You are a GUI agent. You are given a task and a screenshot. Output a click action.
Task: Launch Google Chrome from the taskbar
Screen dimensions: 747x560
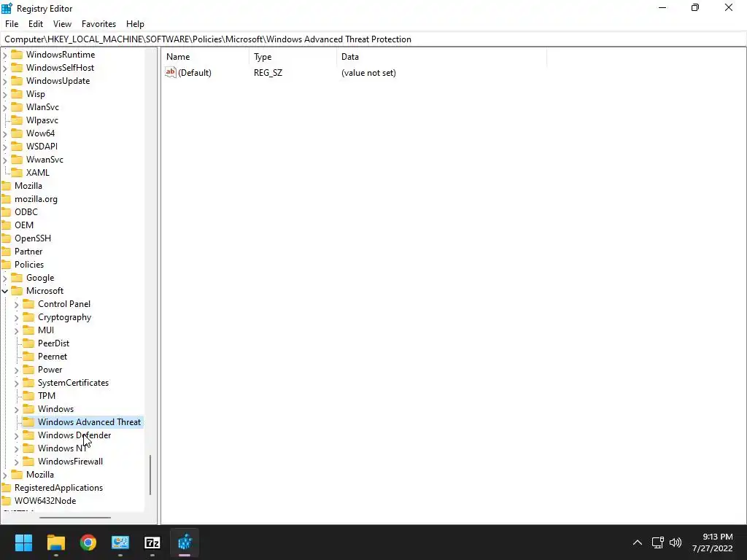click(88, 542)
